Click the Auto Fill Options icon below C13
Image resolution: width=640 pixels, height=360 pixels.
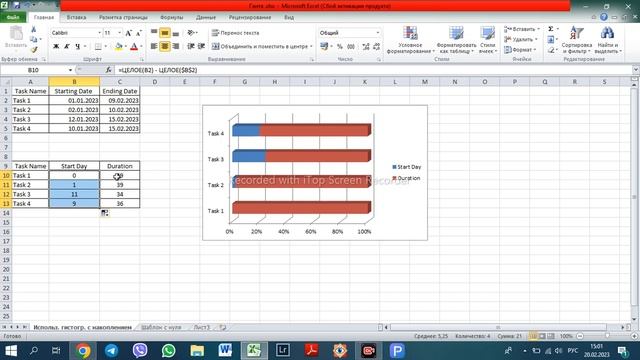[x=105, y=213]
